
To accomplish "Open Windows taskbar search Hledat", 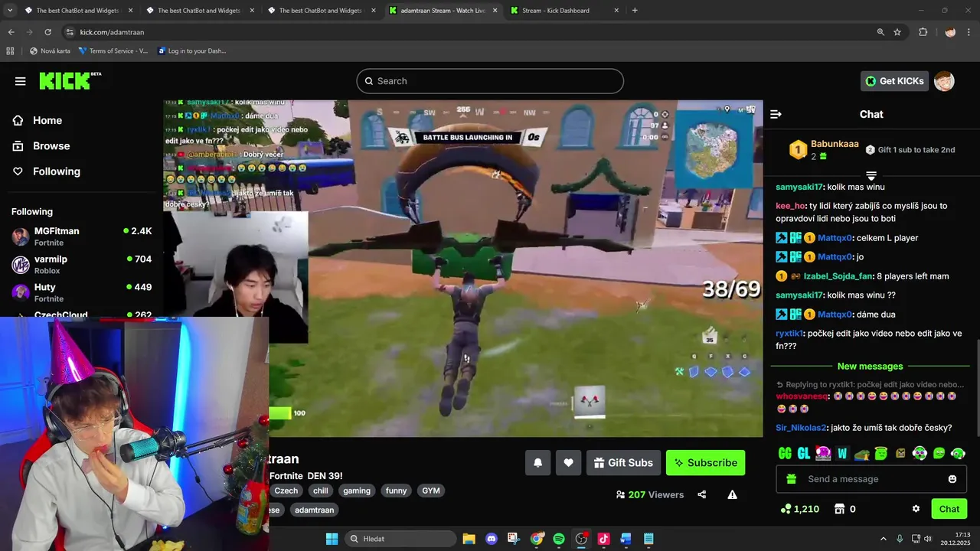I will coord(400,539).
